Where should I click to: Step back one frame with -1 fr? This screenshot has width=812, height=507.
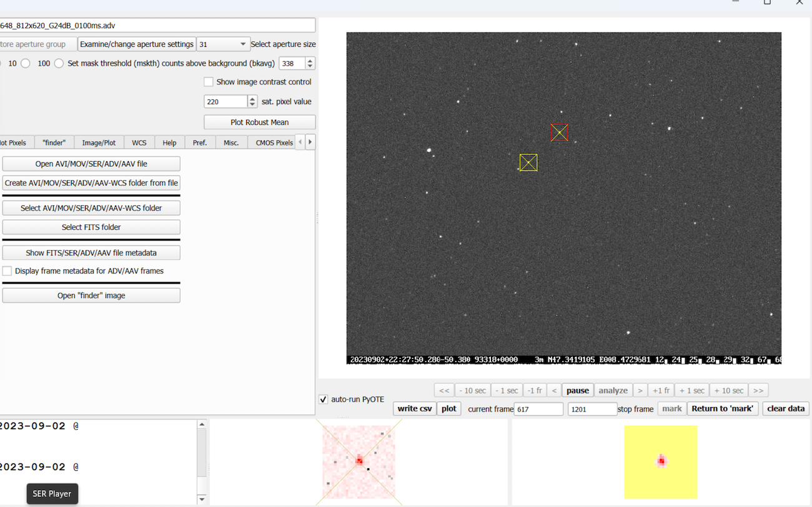point(535,390)
